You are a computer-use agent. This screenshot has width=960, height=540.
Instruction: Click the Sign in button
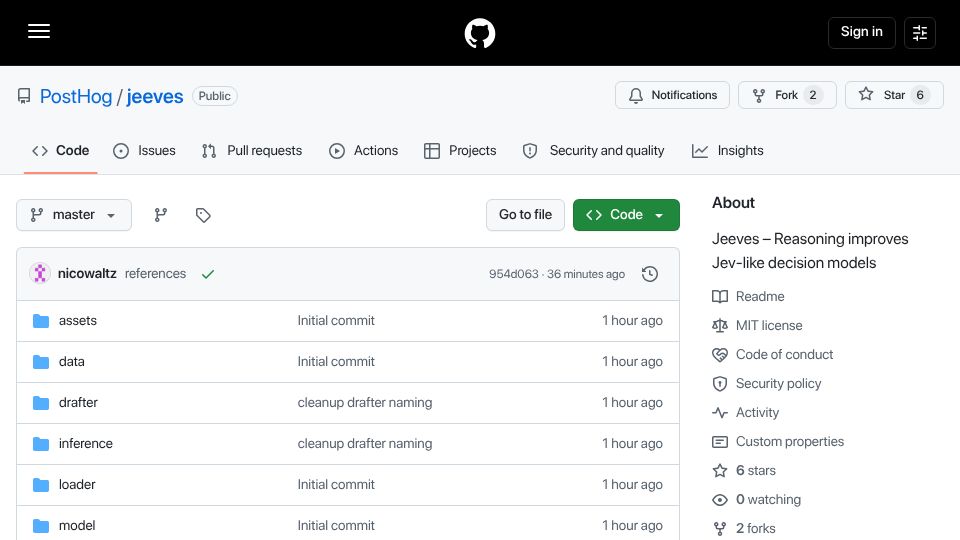pyautogui.click(x=861, y=32)
